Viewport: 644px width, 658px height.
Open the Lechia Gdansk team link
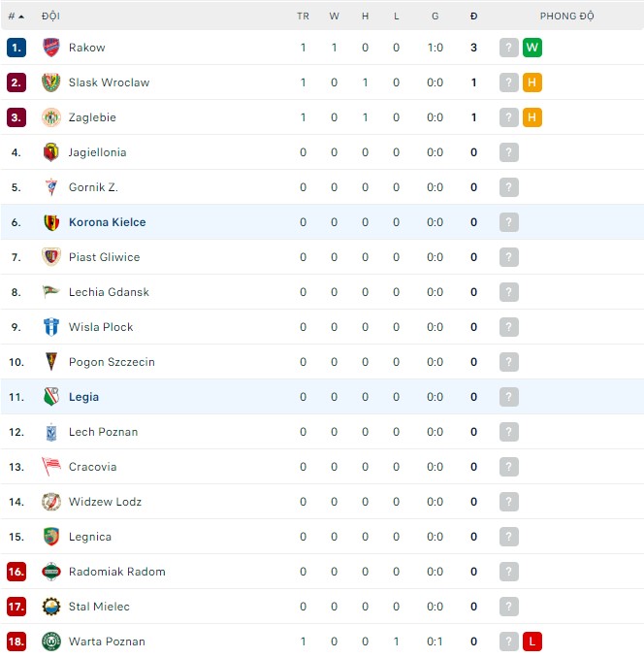[109, 292]
